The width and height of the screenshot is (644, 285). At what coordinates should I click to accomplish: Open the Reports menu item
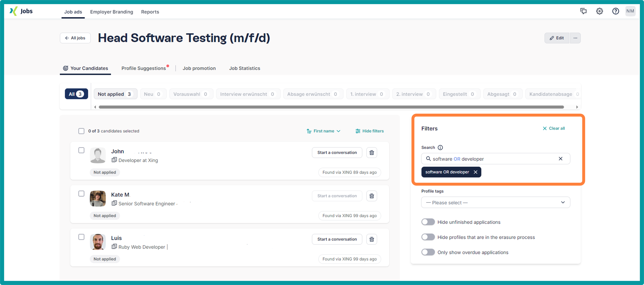150,12
